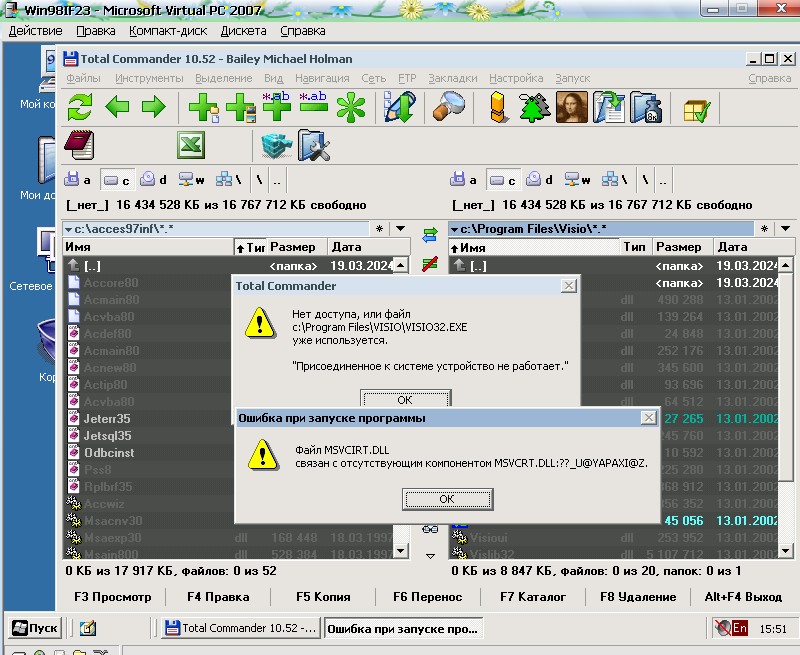The width and height of the screenshot is (800, 655).
Task: Click the right panel scrollbar thumb
Action: [786, 376]
